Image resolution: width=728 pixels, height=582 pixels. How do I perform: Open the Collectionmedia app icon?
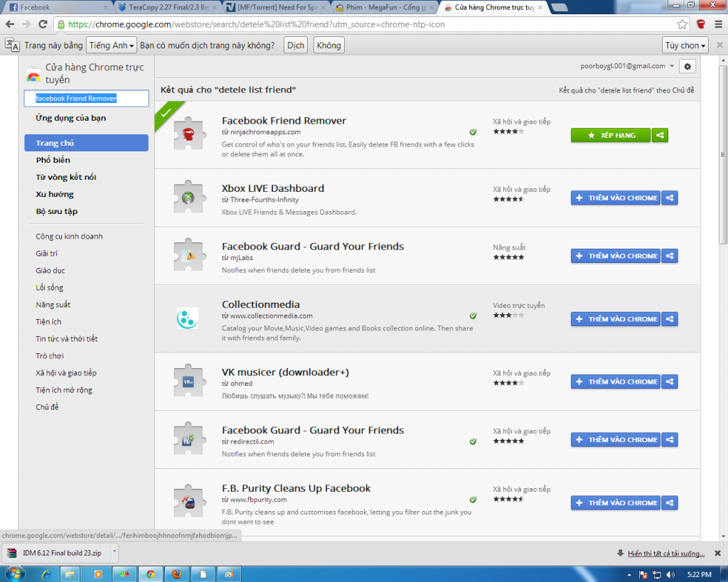pyautogui.click(x=188, y=318)
